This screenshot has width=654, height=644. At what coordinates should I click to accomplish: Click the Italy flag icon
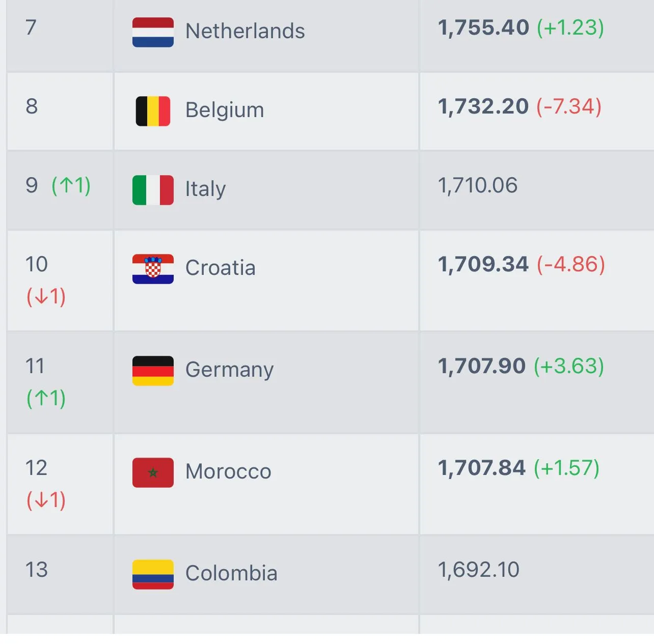coord(153,190)
